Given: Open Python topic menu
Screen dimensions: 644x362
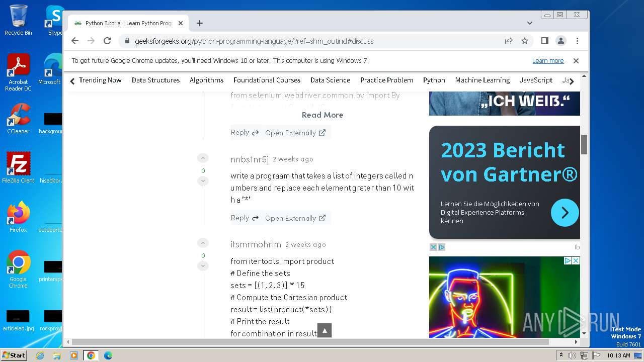Looking at the screenshot, I should 434,80.
